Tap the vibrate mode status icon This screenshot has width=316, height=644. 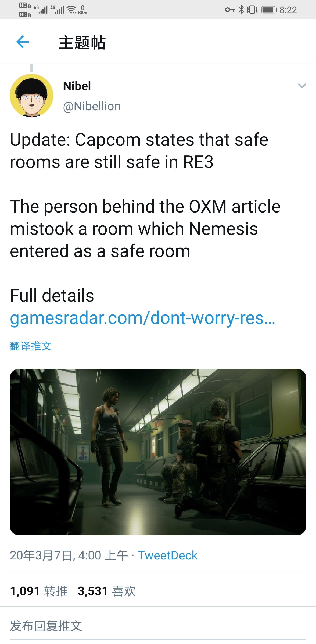(x=252, y=10)
